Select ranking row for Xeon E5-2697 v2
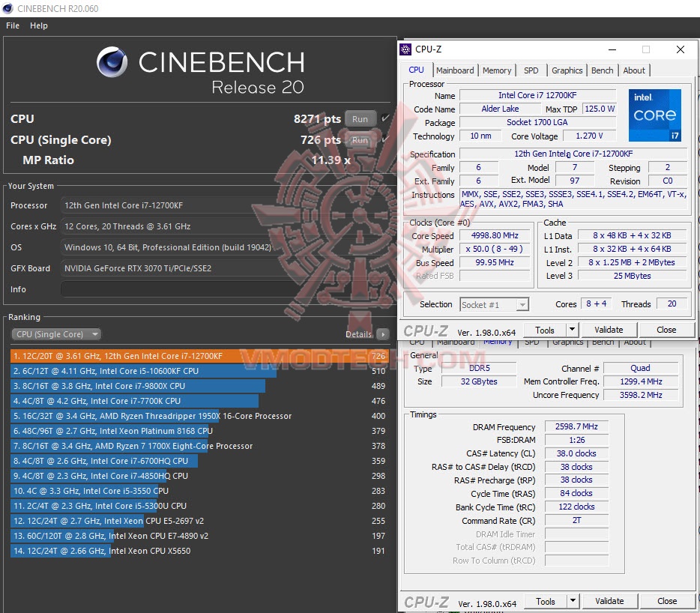Screen dimensions: 700x613 tap(199, 521)
